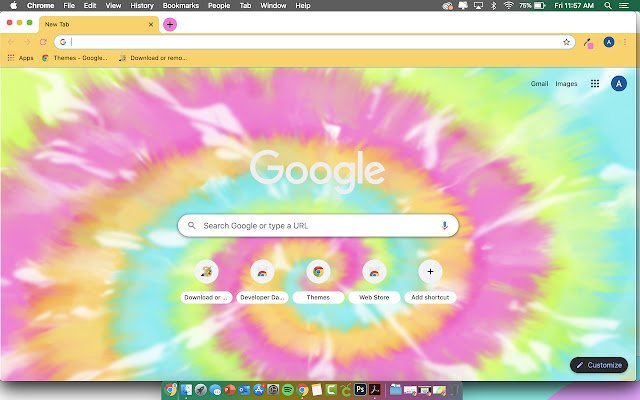Go back using the back arrow
Image resolution: width=640 pixels, height=400 pixels.
[11, 42]
